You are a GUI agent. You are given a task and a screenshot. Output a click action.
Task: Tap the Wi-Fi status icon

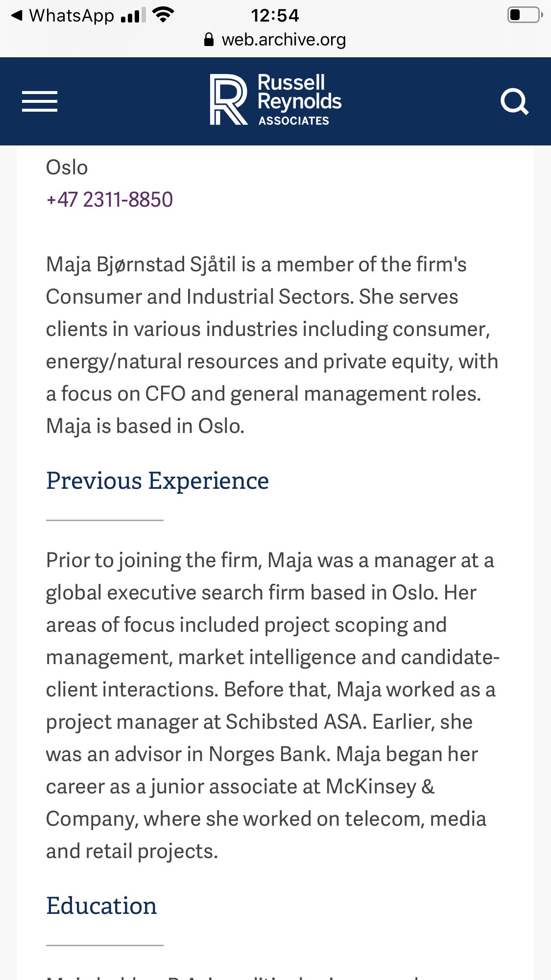pyautogui.click(x=164, y=15)
